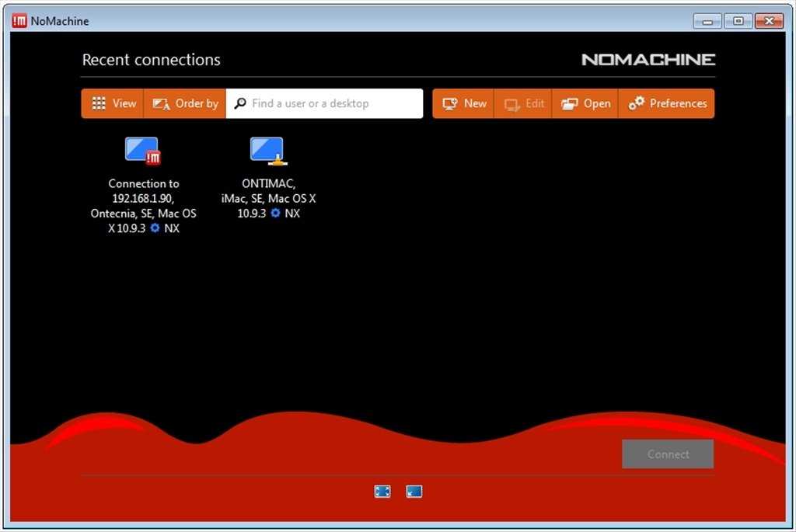Select the 192.168.1.90 connection monitor icon
This screenshot has height=532, width=796.
tap(142, 151)
